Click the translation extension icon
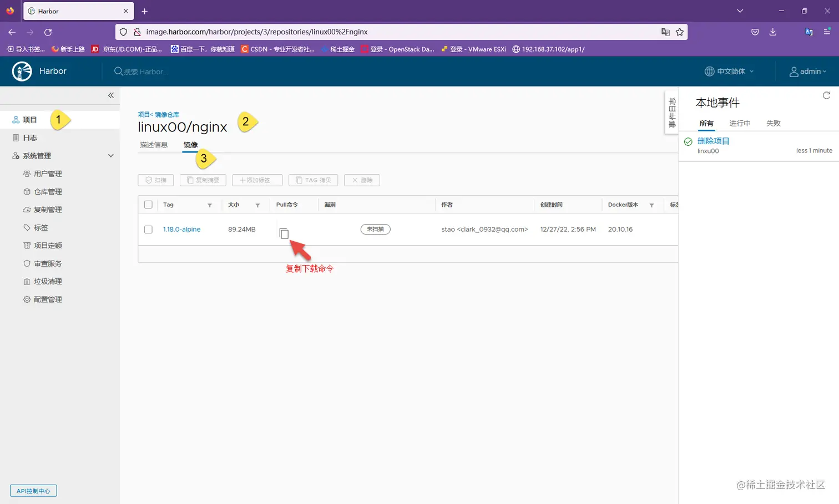839x504 pixels. point(809,32)
